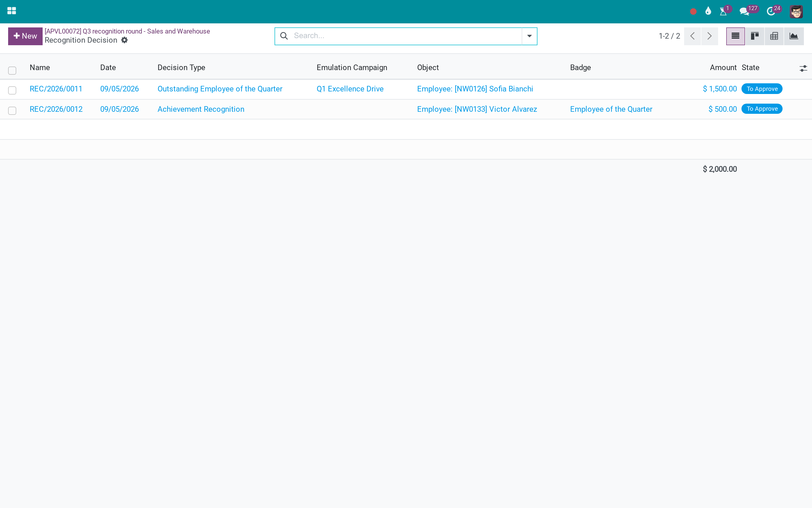812x508 pixels.
Task: Sort by the State column header
Action: 750,68
